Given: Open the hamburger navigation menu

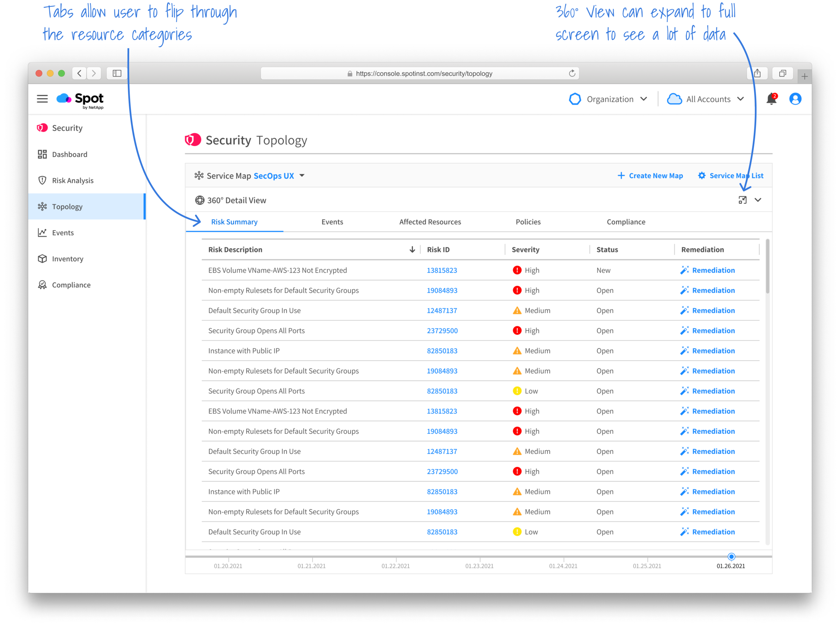Looking at the screenshot, I should coord(42,99).
